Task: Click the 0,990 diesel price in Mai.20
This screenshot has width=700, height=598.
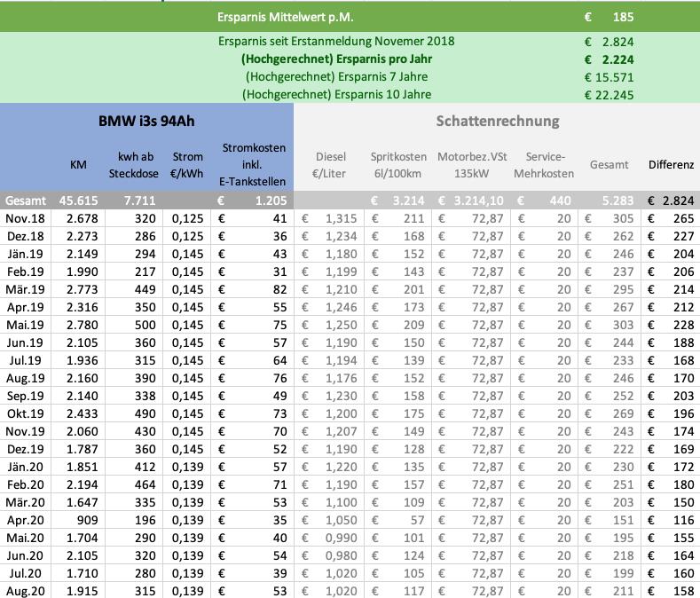Action: 341,538
